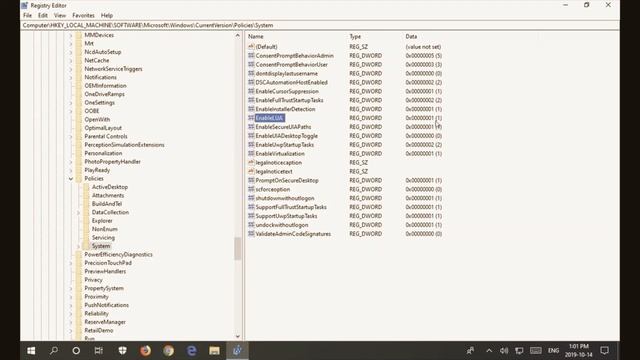This screenshot has width=640, height=360.
Task: Click the EnableLUA DWORD value icon
Action: point(251,118)
